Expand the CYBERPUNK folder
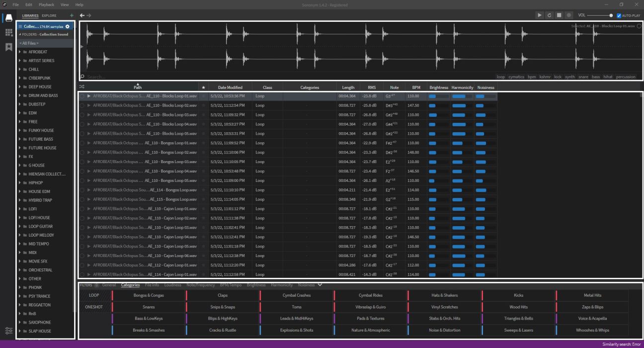The image size is (644, 348). (19, 78)
